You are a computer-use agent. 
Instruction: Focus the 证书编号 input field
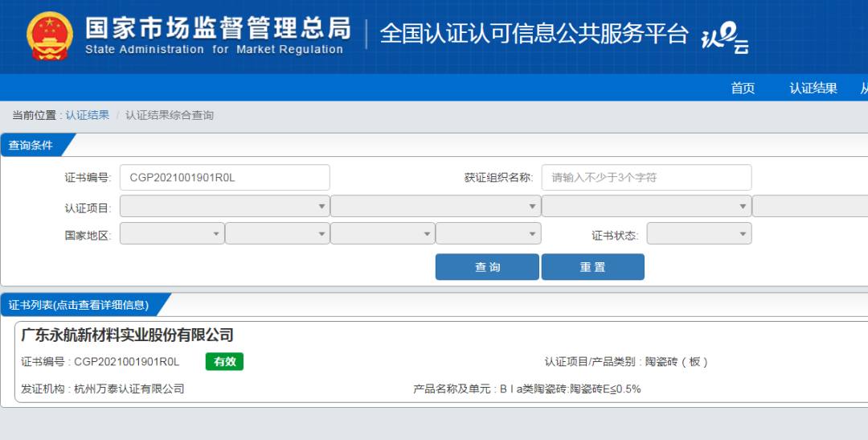click(225, 177)
